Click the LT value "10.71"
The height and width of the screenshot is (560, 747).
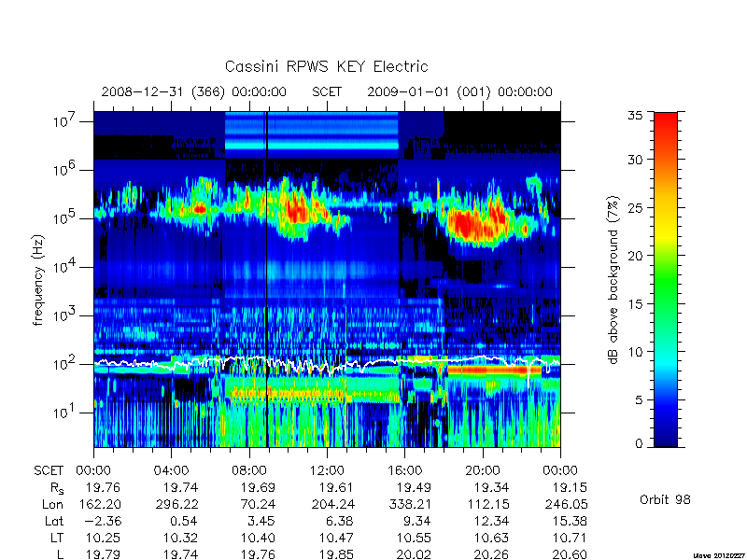[x=570, y=539]
